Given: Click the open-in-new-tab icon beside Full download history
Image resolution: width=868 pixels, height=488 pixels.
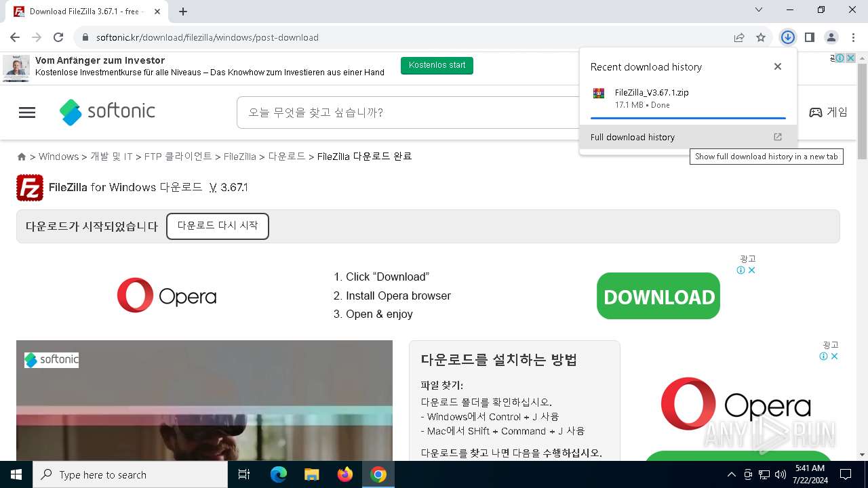Looking at the screenshot, I should pyautogui.click(x=778, y=137).
